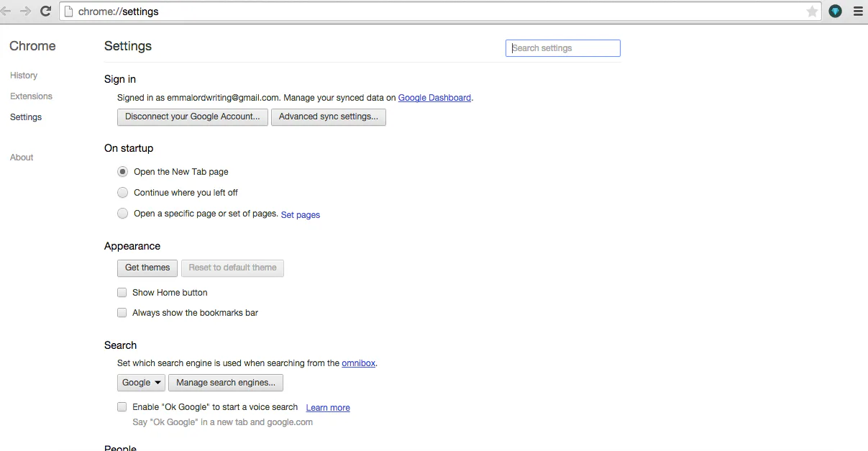Select Continue where you left off
Viewport: 868px width, 451px height.
point(122,192)
